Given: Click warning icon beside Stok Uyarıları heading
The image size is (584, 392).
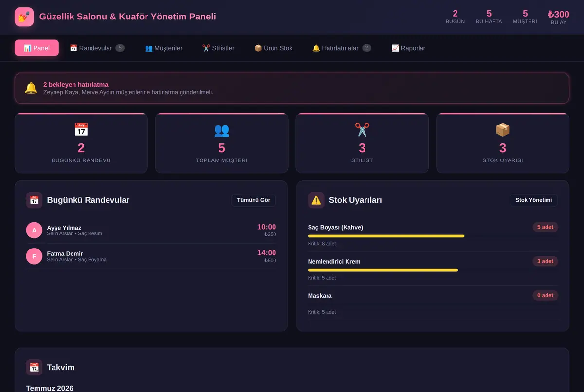Looking at the screenshot, I should click(x=316, y=200).
